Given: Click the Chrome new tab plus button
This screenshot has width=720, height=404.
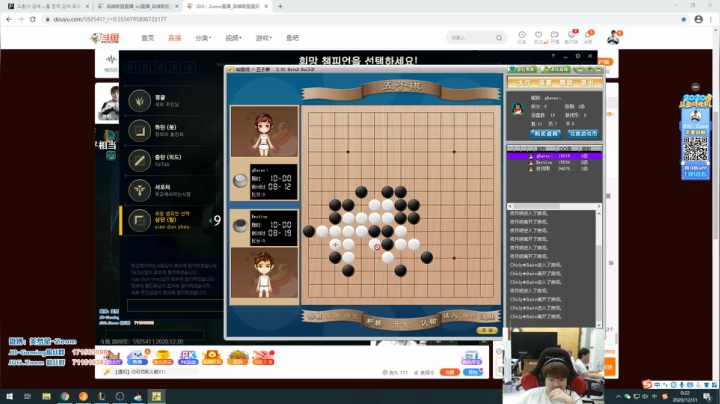Looking at the screenshot, I should [280, 6].
